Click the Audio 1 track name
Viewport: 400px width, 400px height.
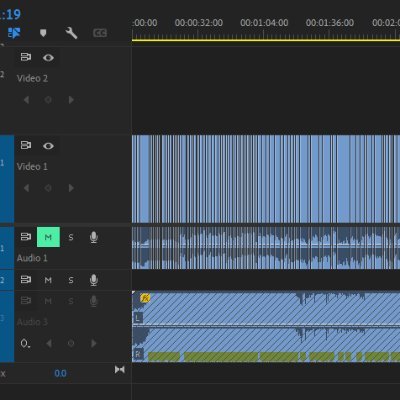(x=32, y=258)
